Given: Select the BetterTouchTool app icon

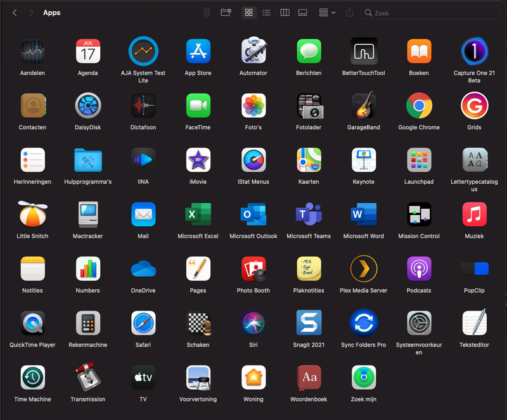Looking at the screenshot, I should [x=364, y=51].
